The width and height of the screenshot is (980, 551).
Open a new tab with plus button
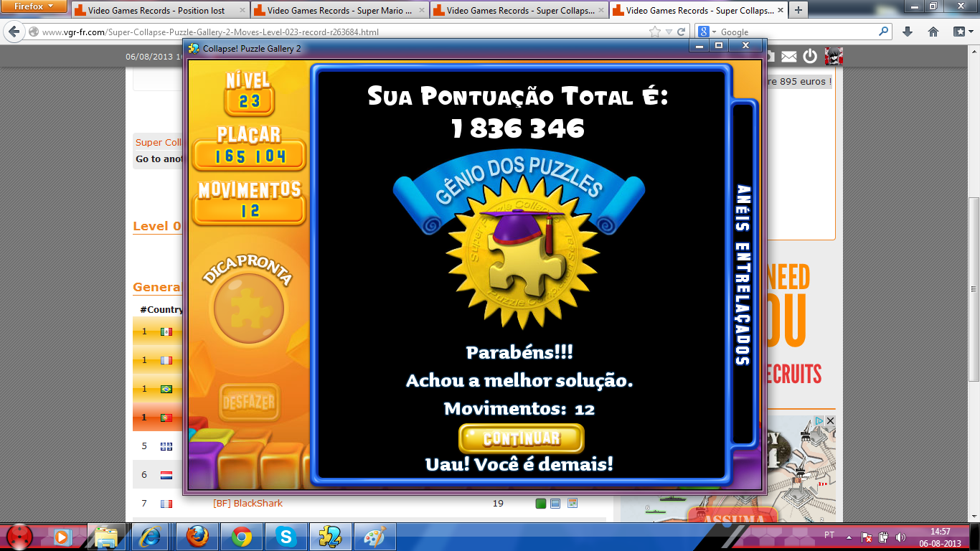pos(798,10)
